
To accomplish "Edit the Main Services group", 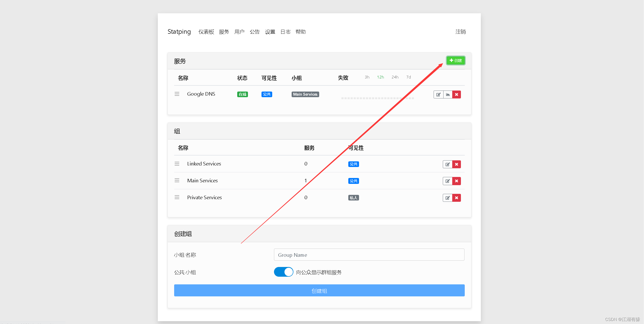I will coord(447,181).
